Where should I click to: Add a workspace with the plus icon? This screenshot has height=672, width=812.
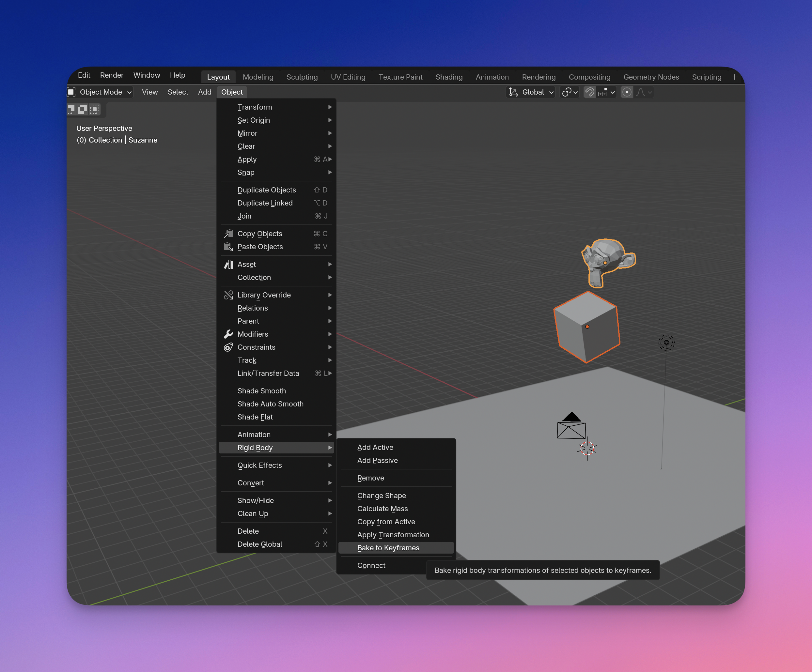click(734, 77)
